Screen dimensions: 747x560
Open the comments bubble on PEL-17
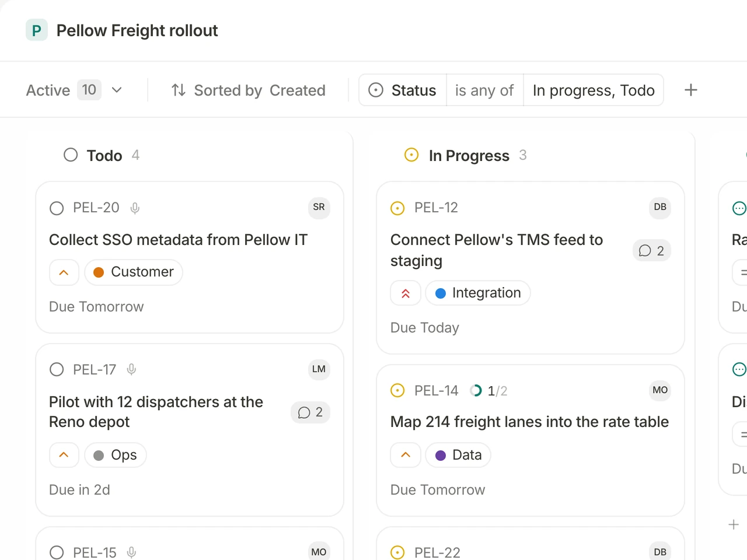pyautogui.click(x=310, y=412)
